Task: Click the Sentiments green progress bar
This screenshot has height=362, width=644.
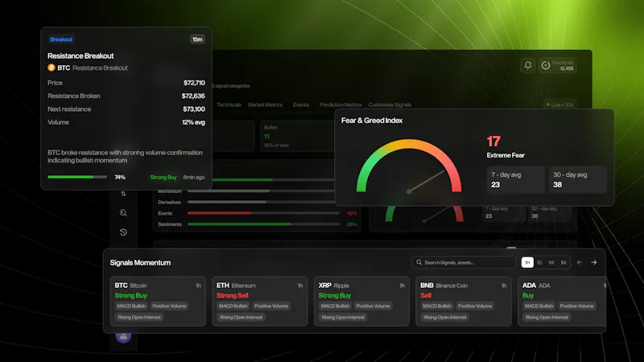Action: click(263, 224)
